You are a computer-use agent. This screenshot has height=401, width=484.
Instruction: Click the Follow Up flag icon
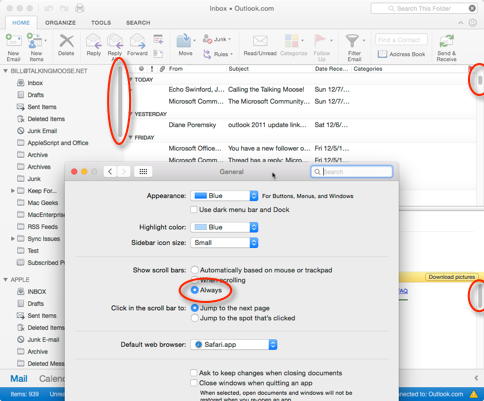tap(320, 40)
